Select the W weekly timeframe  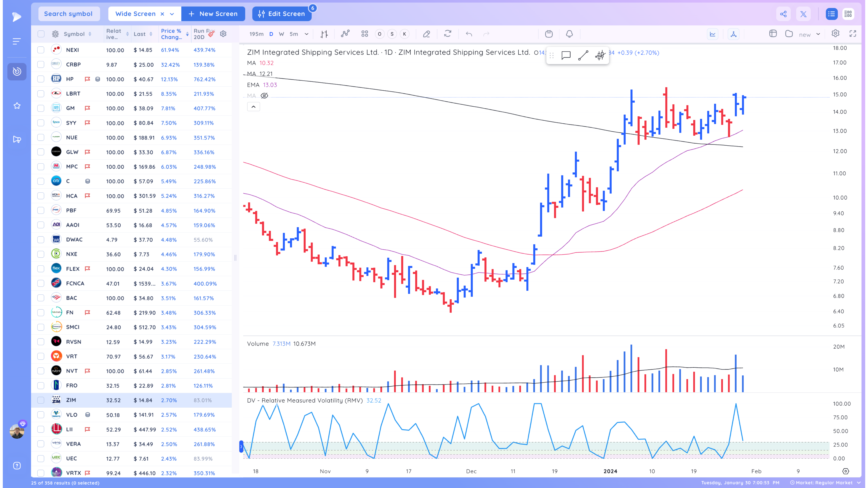tap(281, 34)
